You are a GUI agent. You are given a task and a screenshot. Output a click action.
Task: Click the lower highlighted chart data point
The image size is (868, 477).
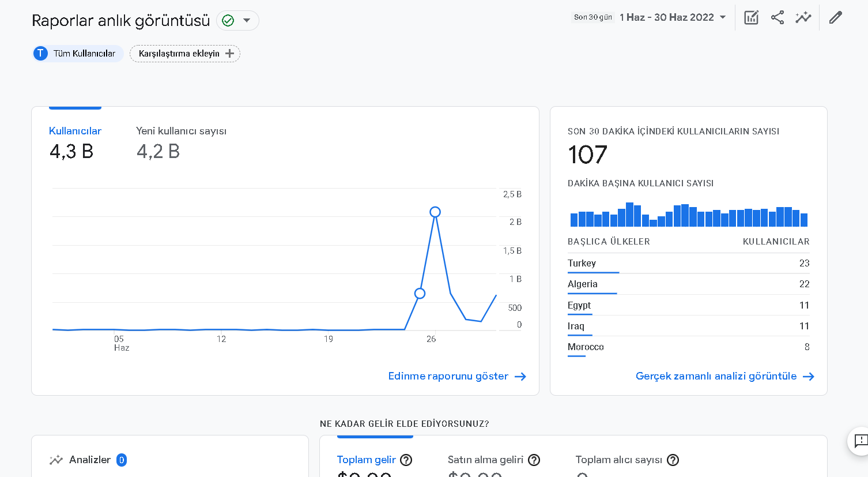tap(420, 294)
